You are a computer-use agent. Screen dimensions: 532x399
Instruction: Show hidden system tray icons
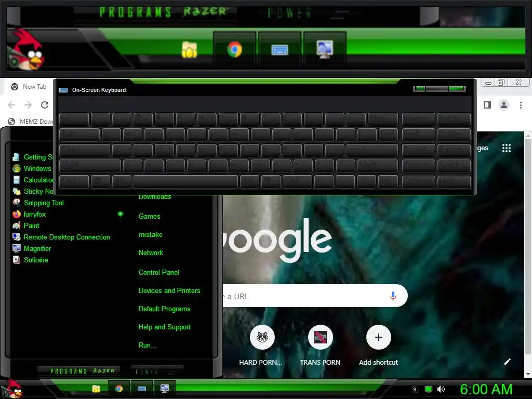[415, 390]
